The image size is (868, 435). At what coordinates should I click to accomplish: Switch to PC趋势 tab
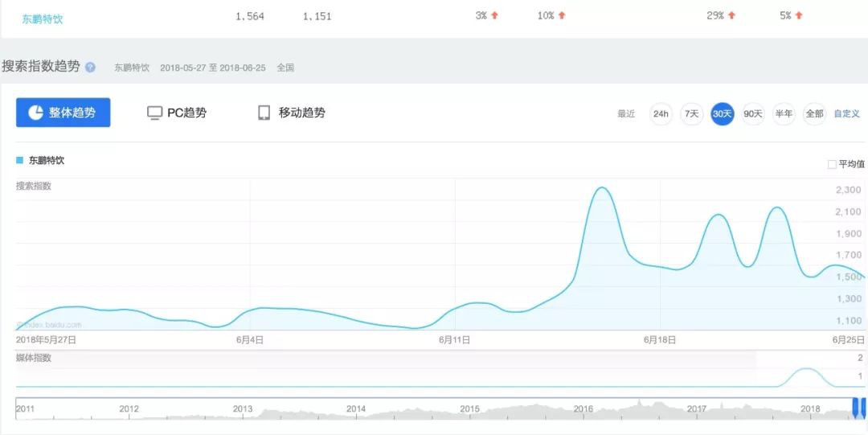177,113
